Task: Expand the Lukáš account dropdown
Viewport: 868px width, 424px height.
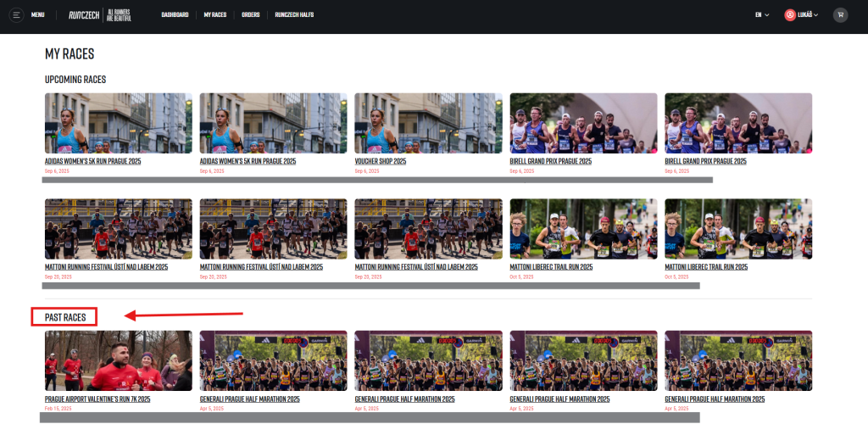Action: 808,15
